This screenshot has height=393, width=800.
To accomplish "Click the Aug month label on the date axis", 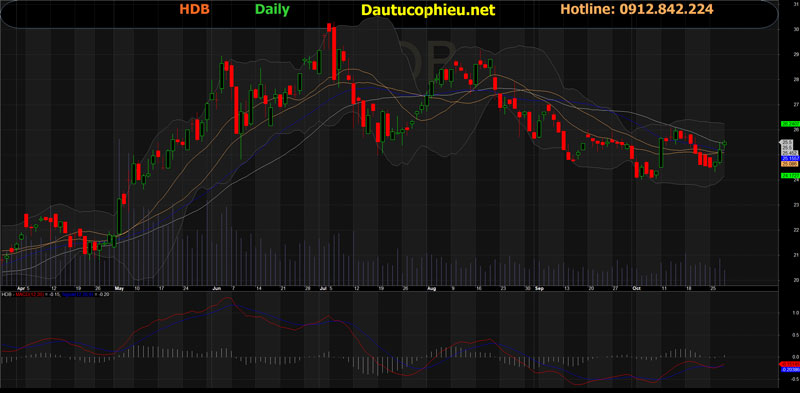I will point(432,288).
